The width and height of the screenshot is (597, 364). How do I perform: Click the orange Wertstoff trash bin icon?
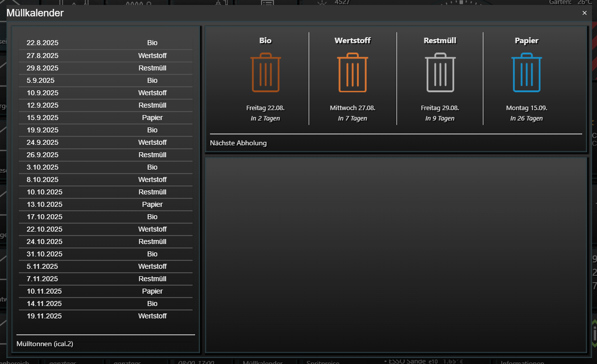[352, 72]
